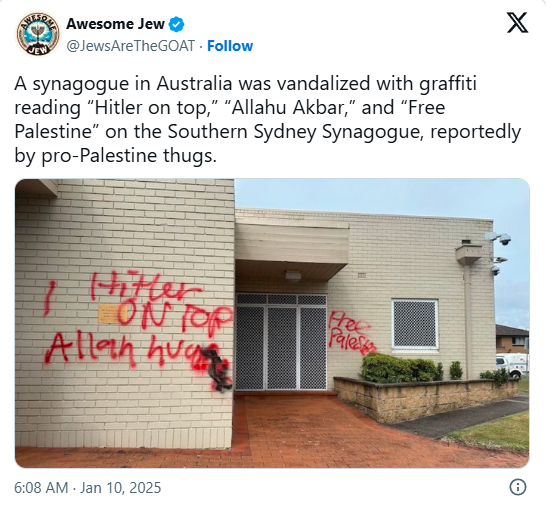Click the white vehicle in the photo

[512, 365]
